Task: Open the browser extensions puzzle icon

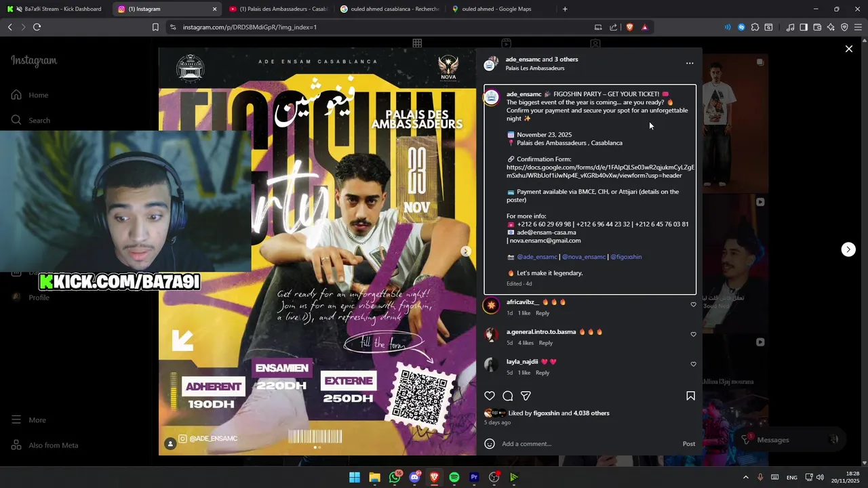Action: coord(755,27)
